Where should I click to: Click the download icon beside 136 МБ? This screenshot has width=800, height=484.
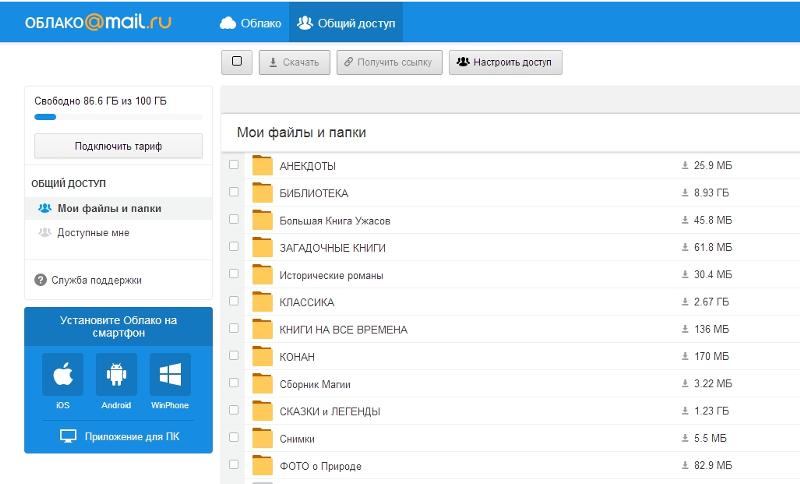[685, 329]
